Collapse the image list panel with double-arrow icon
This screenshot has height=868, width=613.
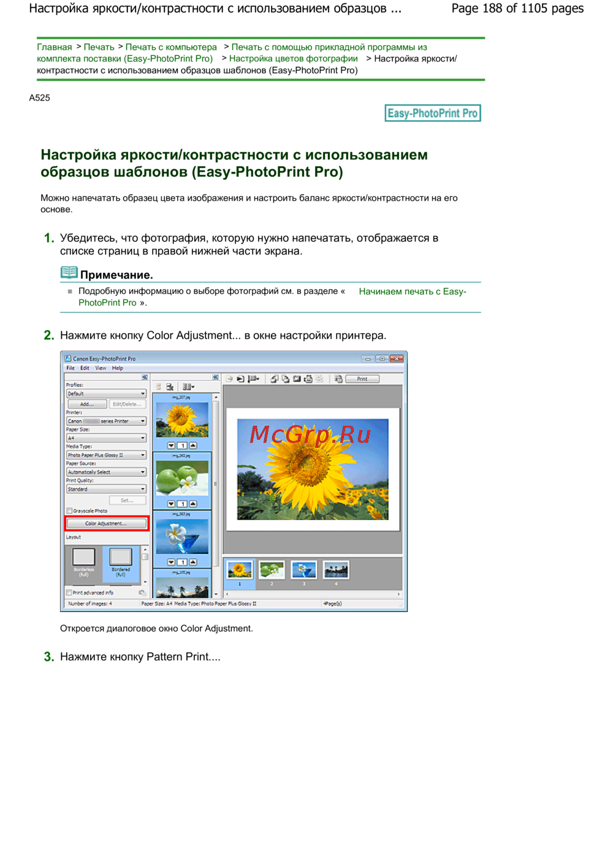click(215, 377)
